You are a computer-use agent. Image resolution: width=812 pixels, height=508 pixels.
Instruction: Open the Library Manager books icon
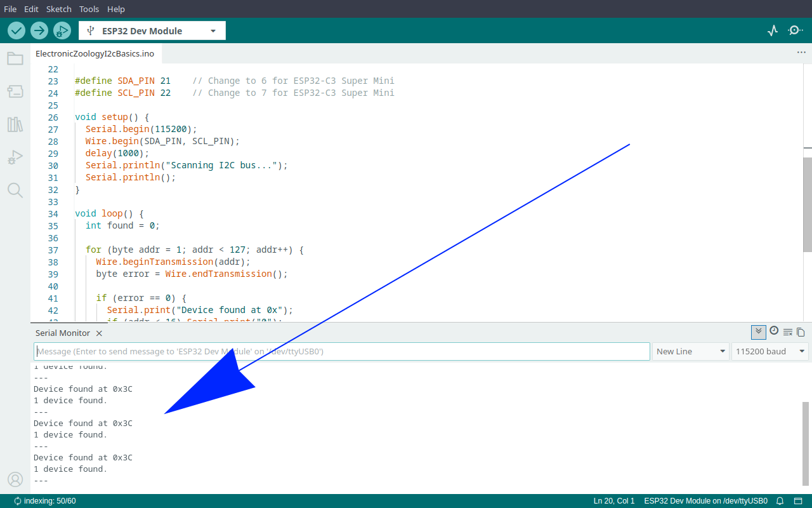[15, 124]
